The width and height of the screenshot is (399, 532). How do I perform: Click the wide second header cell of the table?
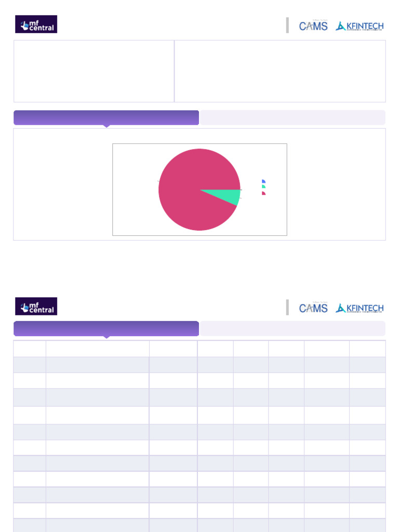point(97,349)
